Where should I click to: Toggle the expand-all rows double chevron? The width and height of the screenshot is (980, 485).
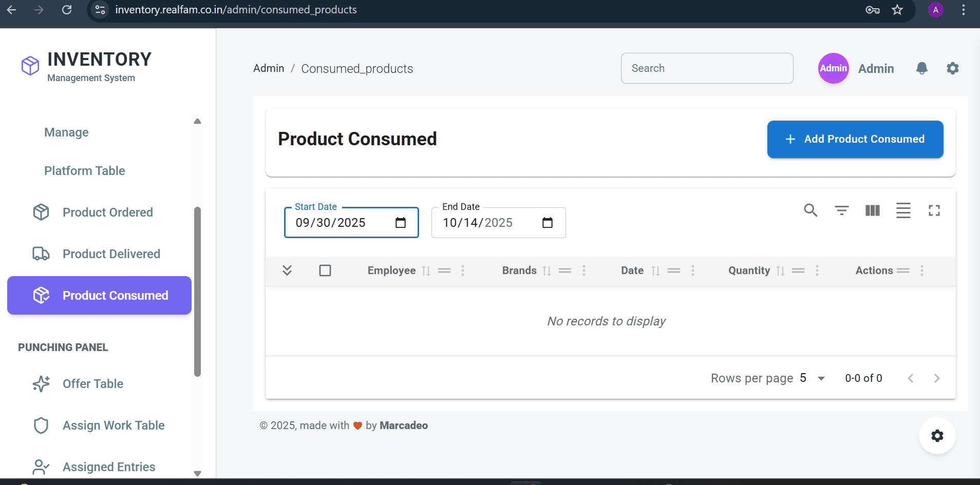(x=288, y=270)
